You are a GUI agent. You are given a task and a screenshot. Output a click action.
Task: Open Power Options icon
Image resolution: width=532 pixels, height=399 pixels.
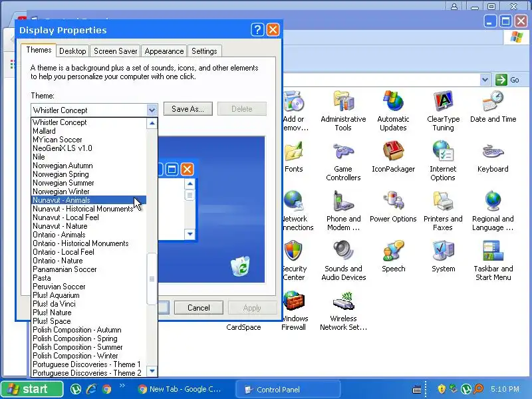click(x=393, y=206)
